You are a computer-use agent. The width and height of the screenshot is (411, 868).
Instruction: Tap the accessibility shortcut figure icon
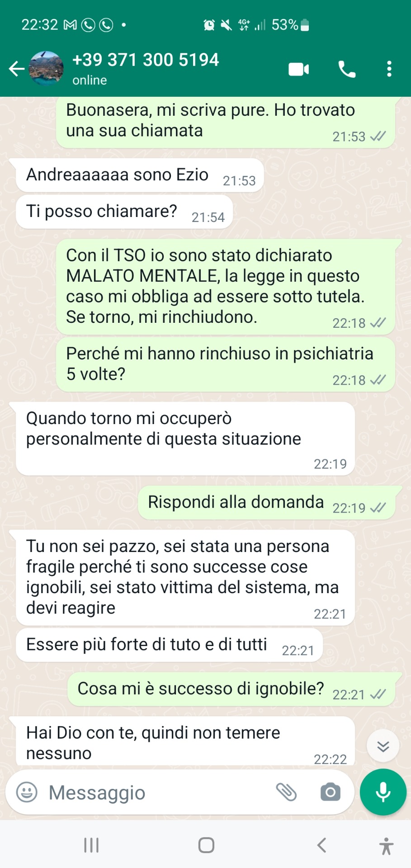point(386,846)
